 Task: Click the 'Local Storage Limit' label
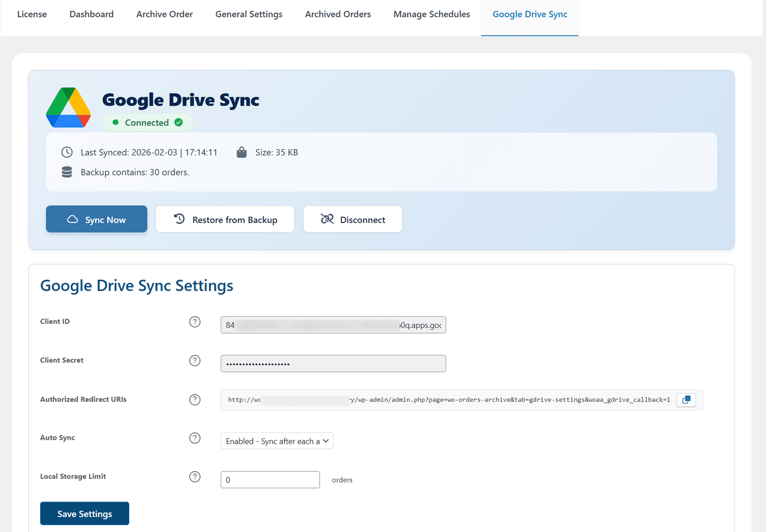tap(73, 477)
